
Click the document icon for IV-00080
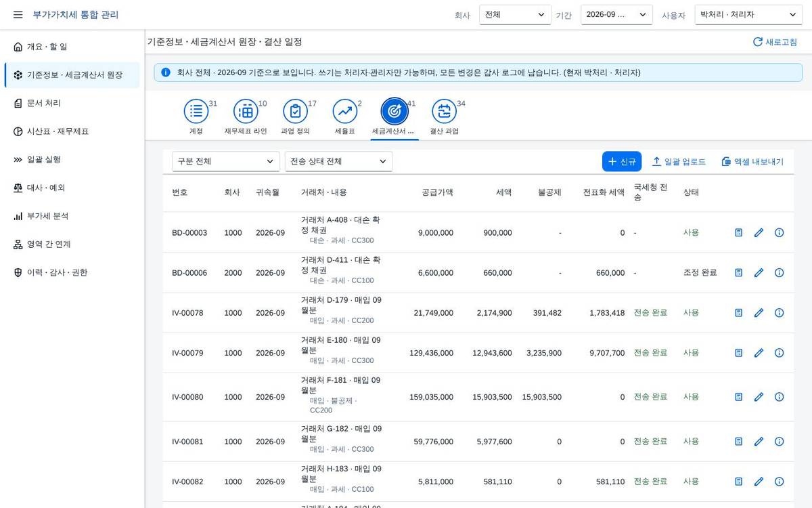(x=739, y=397)
